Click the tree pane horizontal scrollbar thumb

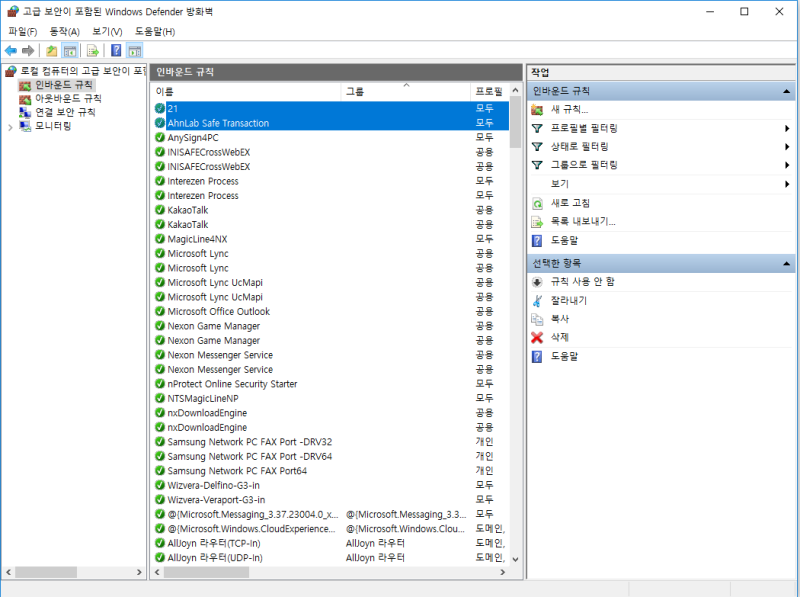46,573
